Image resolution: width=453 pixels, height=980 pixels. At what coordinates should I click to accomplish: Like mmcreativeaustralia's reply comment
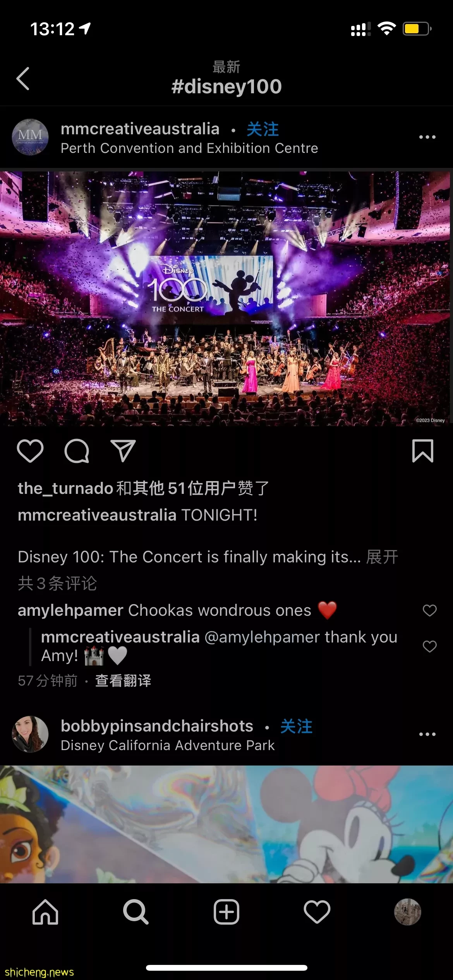pos(430,646)
